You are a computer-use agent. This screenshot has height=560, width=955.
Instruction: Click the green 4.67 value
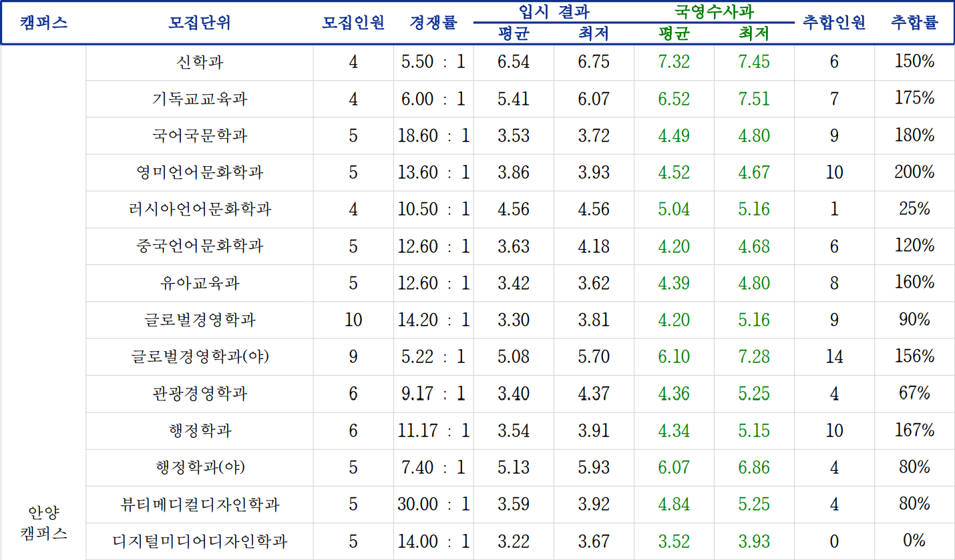point(754,172)
